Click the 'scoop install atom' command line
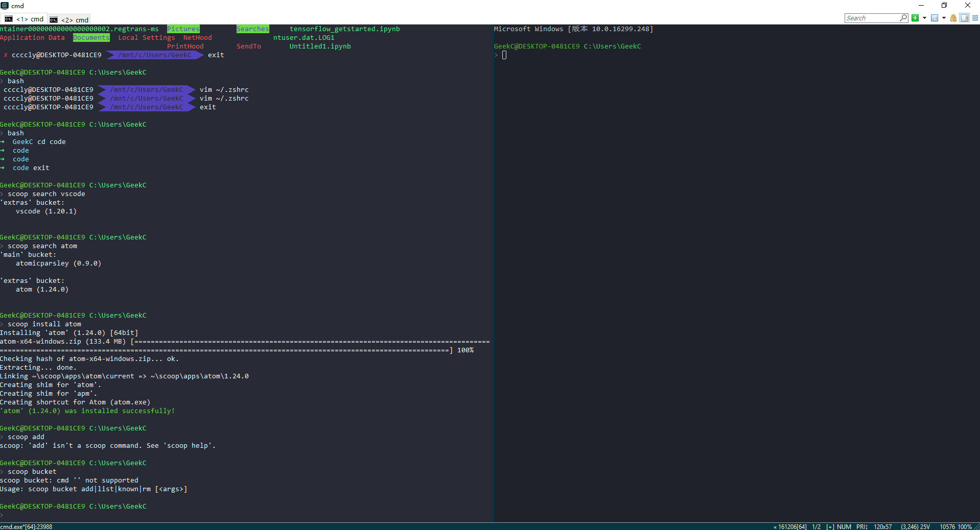Viewport: 980px width, 530px height. click(44, 324)
